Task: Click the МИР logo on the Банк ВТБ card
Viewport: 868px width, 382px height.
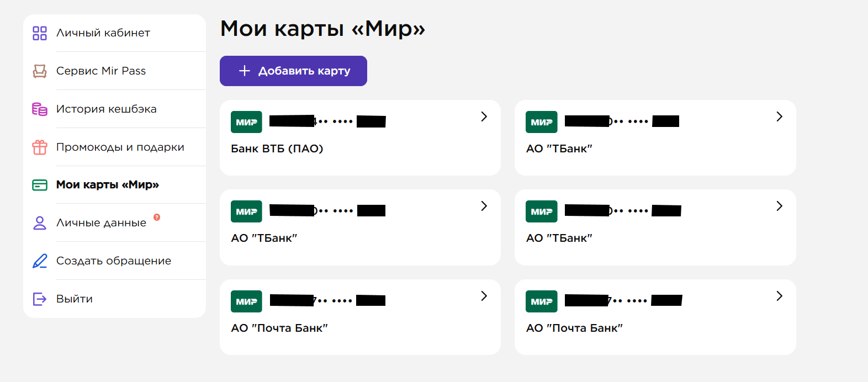Action: 246,122
